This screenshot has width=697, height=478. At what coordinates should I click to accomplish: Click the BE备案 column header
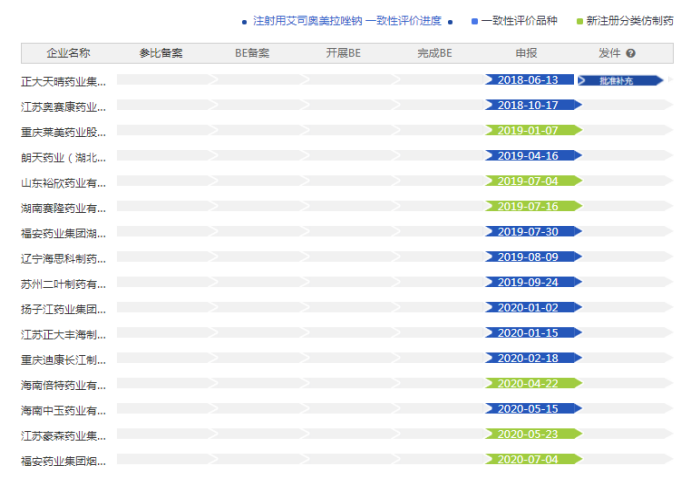[x=252, y=53]
